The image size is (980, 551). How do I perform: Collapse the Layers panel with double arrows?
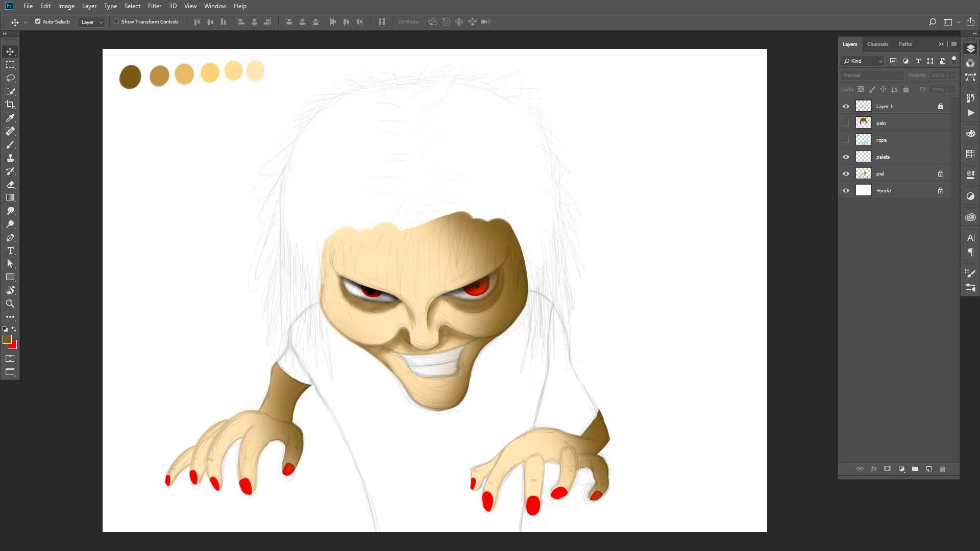tap(941, 44)
